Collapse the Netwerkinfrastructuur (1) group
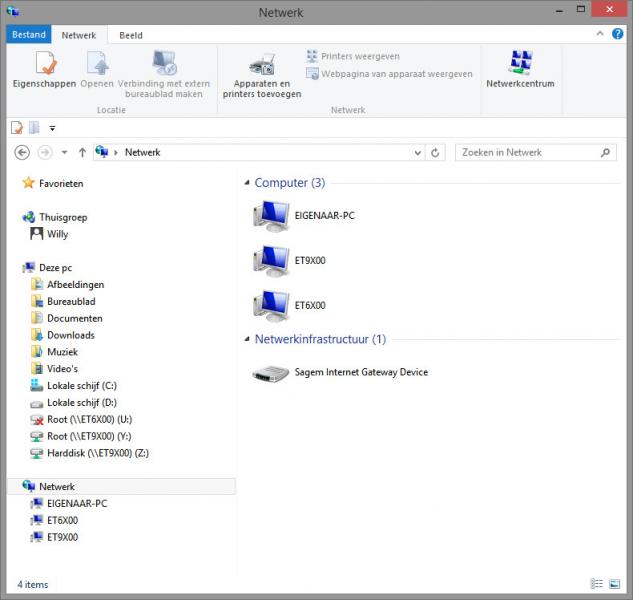The width and height of the screenshot is (633, 600). point(246,340)
